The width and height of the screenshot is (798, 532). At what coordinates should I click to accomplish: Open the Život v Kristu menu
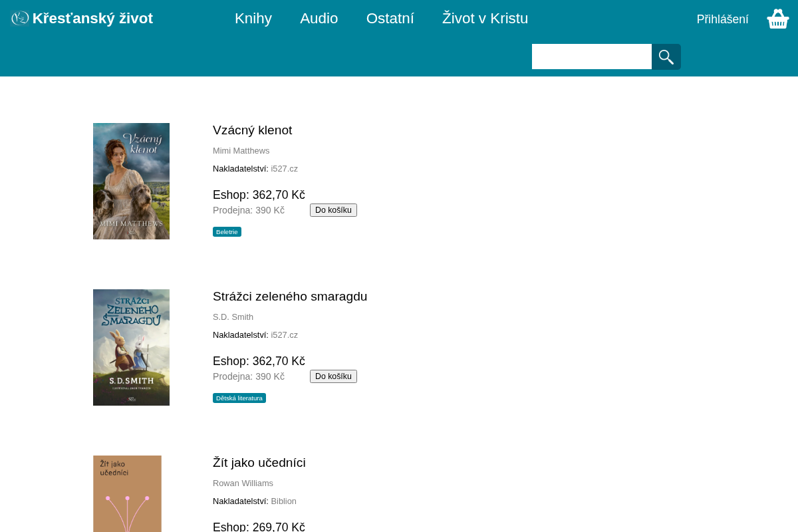(x=485, y=19)
